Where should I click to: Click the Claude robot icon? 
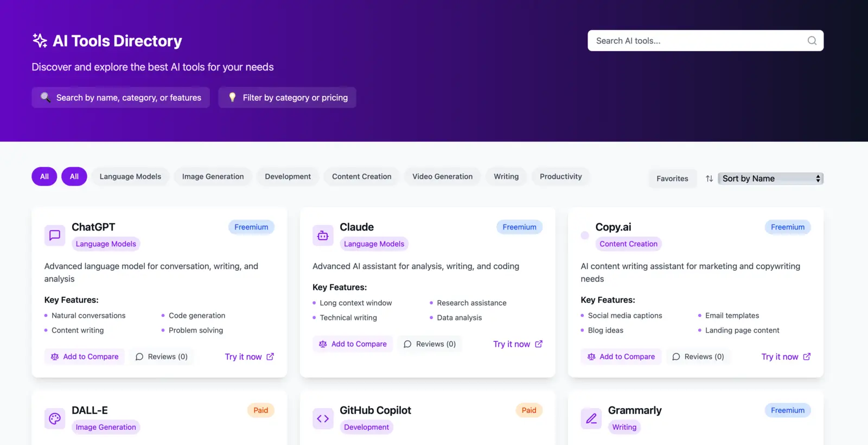[323, 236]
